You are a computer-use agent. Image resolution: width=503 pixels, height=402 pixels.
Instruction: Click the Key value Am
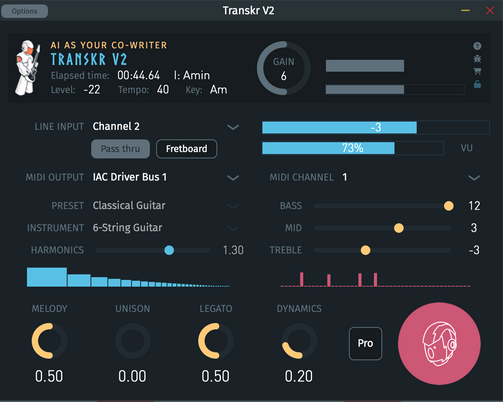coord(218,90)
